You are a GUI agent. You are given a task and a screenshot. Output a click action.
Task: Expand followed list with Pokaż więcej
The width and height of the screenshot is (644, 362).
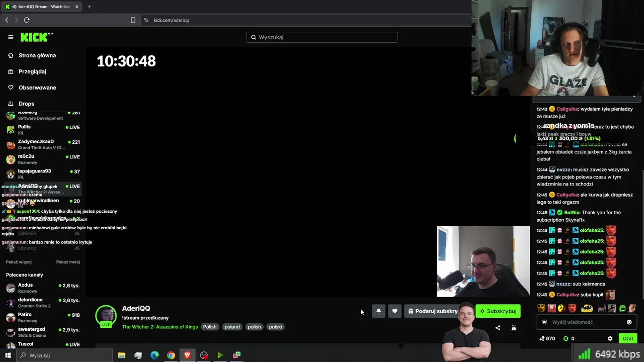point(19,262)
